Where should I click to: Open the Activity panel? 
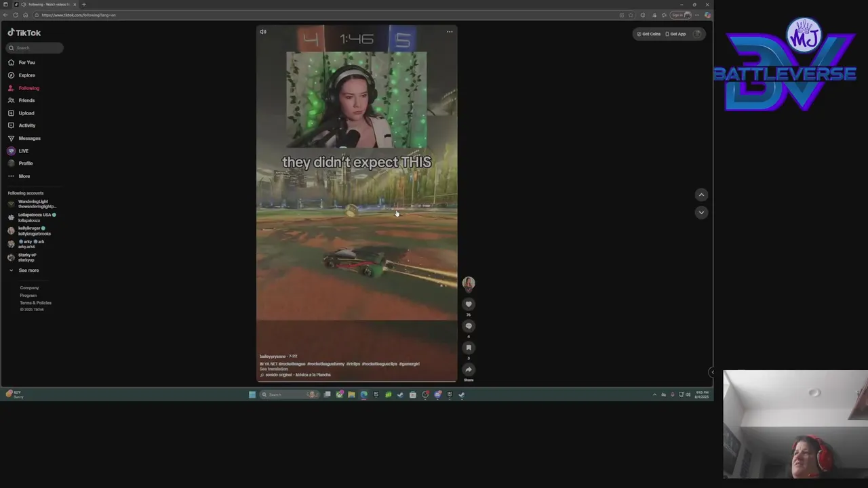[x=26, y=125]
